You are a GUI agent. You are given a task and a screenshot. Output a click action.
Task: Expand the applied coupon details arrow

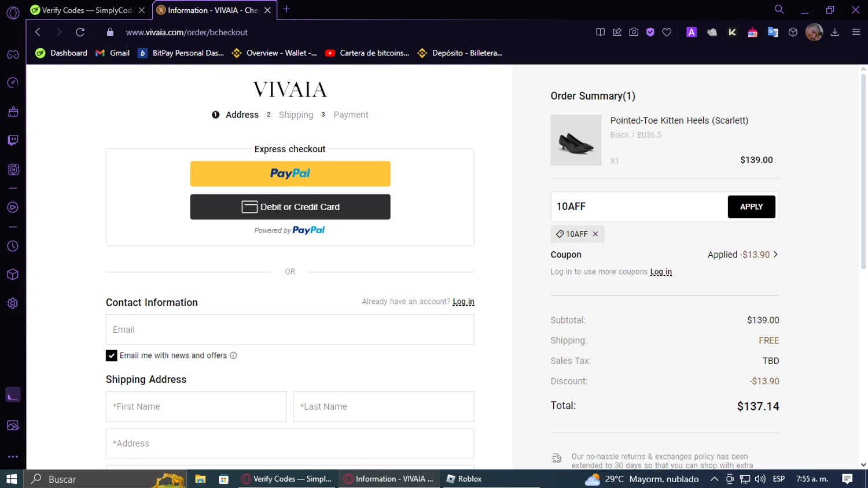click(x=775, y=255)
